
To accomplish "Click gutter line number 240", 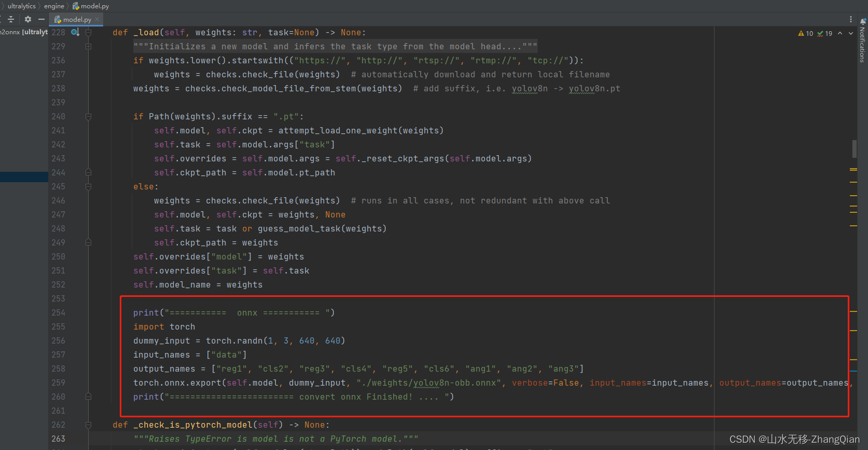I will click(58, 117).
